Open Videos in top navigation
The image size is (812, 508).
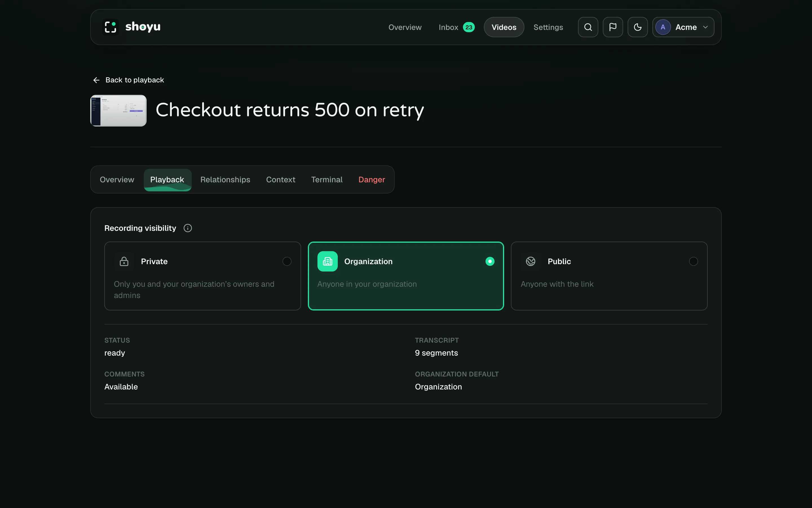coord(504,27)
